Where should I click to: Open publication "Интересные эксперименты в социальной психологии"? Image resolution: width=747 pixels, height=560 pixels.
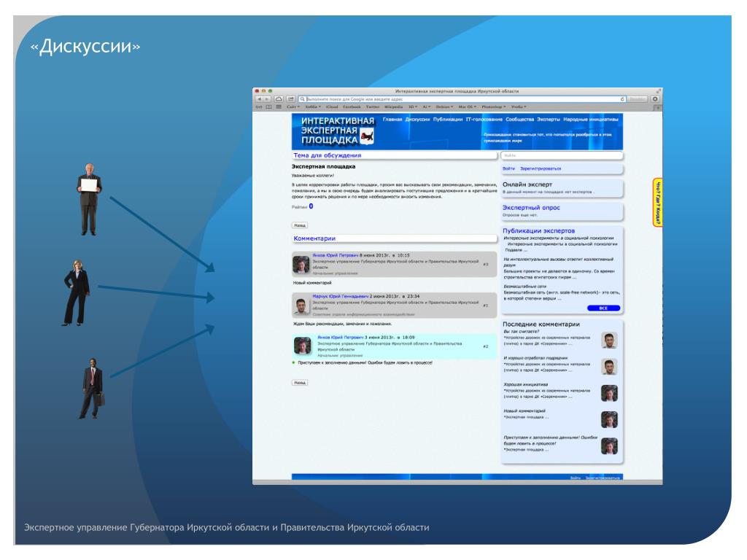click(558, 238)
